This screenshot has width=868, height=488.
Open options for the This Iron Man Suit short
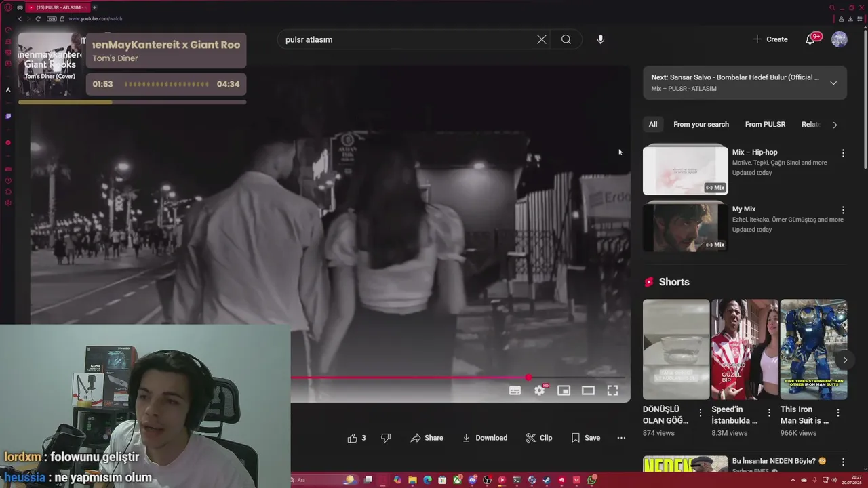click(837, 412)
